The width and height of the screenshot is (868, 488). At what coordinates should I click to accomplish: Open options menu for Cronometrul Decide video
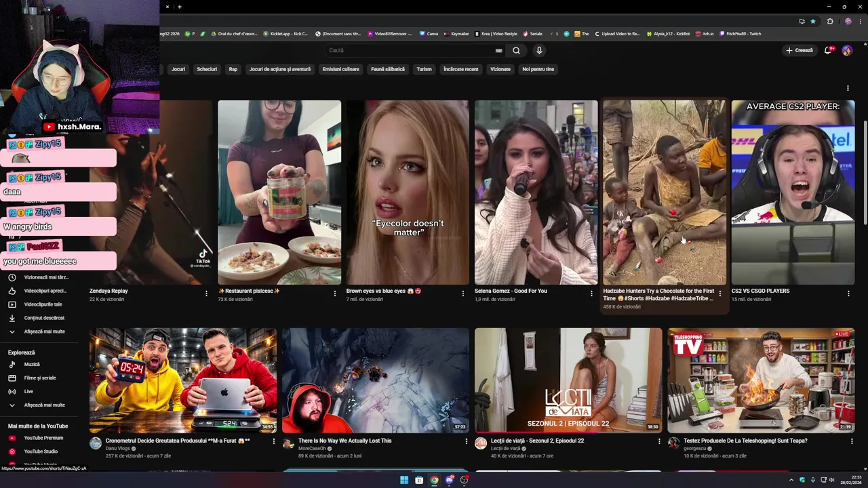274,441
